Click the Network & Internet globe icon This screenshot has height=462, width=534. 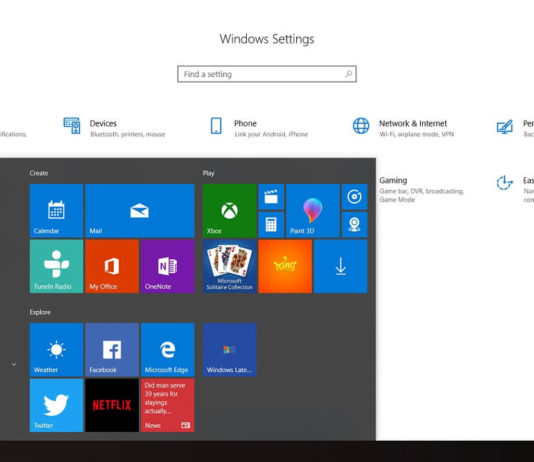(361, 126)
